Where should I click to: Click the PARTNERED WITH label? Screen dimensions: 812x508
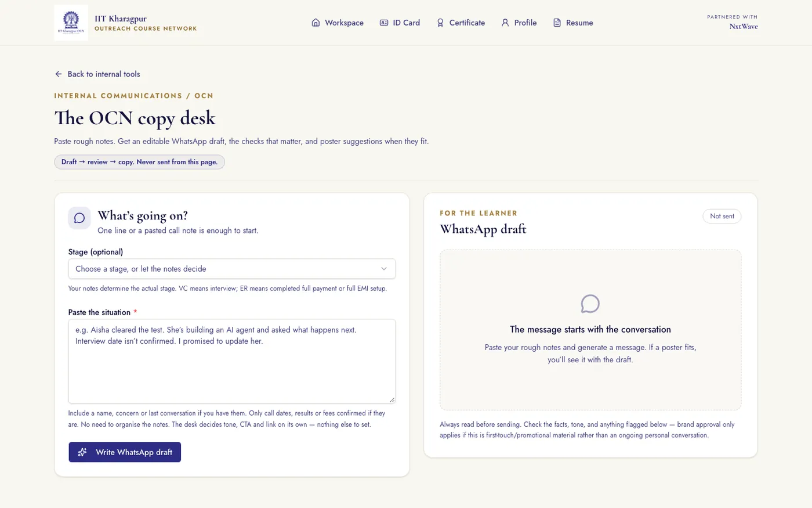(x=733, y=17)
